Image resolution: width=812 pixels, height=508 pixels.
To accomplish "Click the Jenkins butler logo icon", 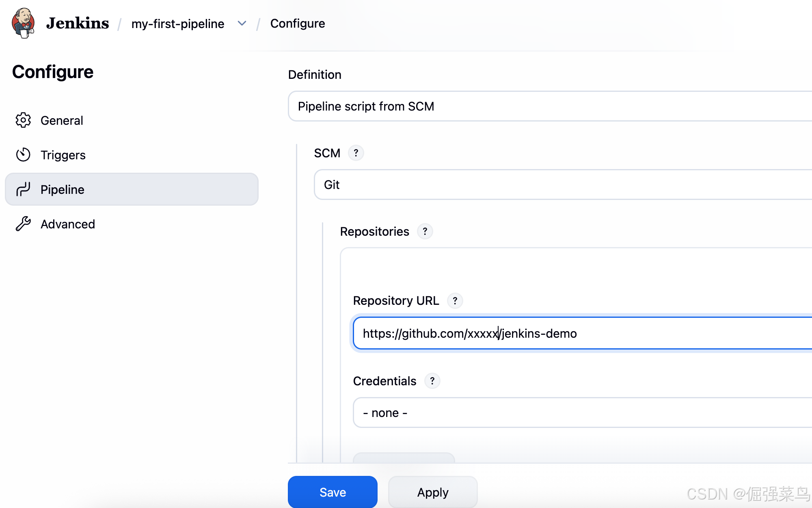I will tap(23, 23).
